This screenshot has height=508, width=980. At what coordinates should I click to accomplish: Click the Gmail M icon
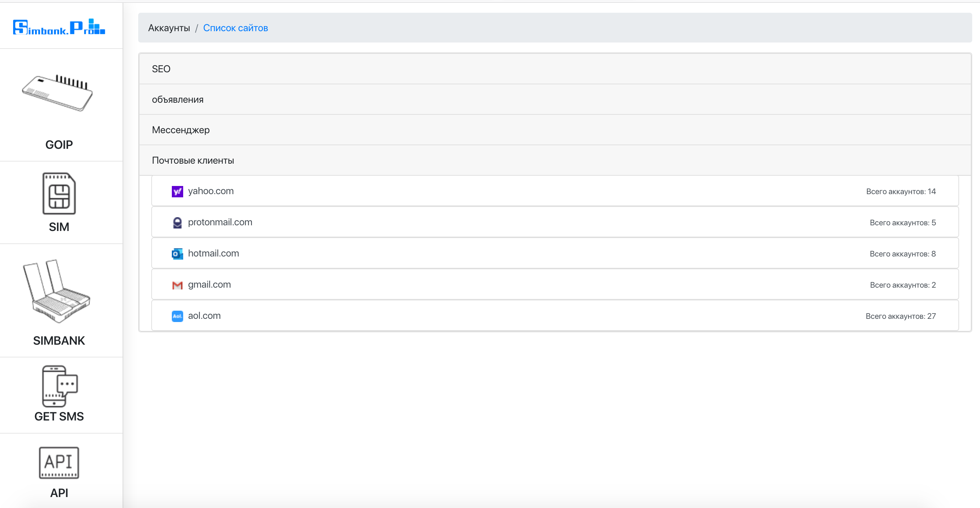pyautogui.click(x=177, y=285)
